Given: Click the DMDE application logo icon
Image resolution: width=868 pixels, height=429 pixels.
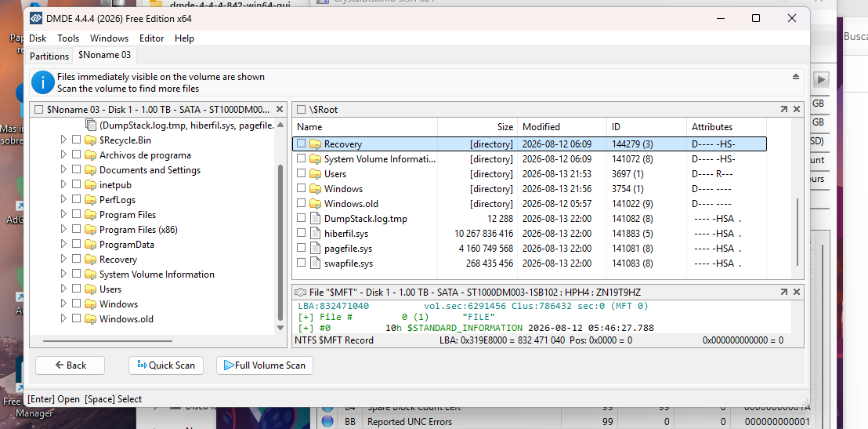Looking at the screenshot, I should click(37, 18).
